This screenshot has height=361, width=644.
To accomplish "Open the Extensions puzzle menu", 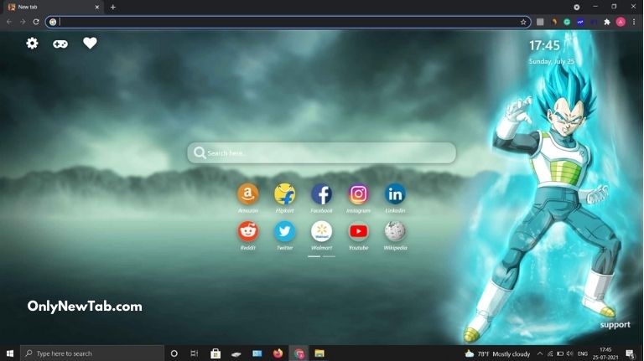I will coord(607,22).
